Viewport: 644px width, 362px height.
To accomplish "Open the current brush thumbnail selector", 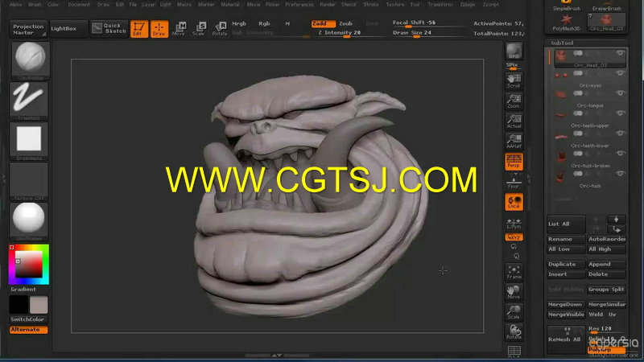I will pyautogui.click(x=30, y=60).
